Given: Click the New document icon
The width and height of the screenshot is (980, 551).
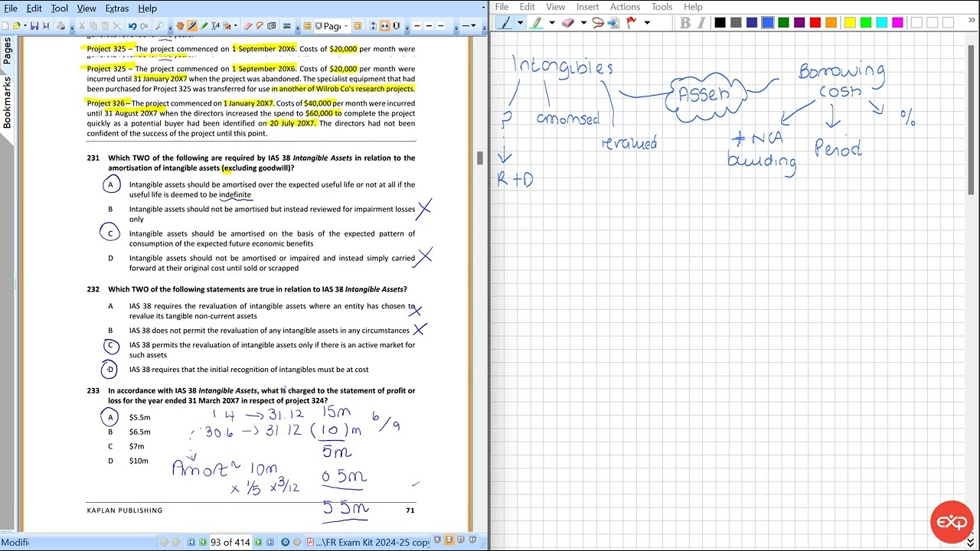Looking at the screenshot, I should tap(5, 26).
